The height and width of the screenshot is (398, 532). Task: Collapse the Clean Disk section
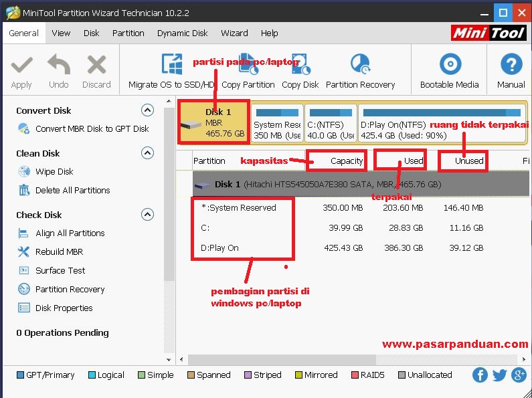[x=147, y=153]
